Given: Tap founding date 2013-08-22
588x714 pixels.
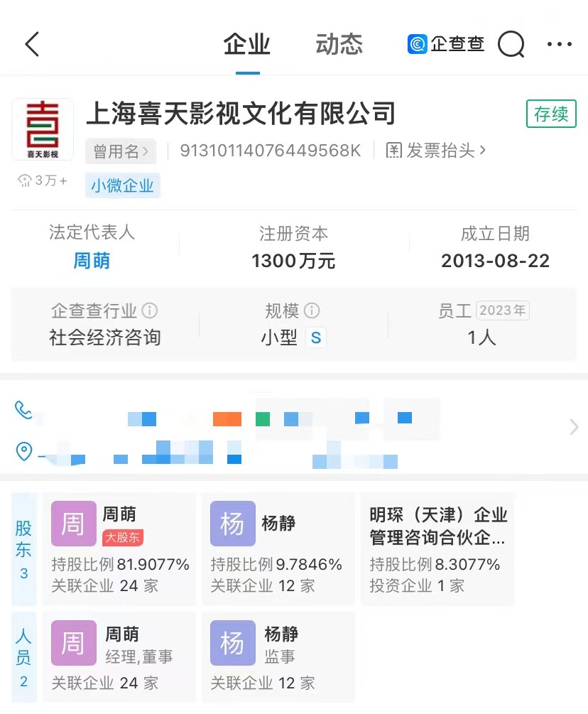Looking at the screenshot, I should click(x=495, y=261).
